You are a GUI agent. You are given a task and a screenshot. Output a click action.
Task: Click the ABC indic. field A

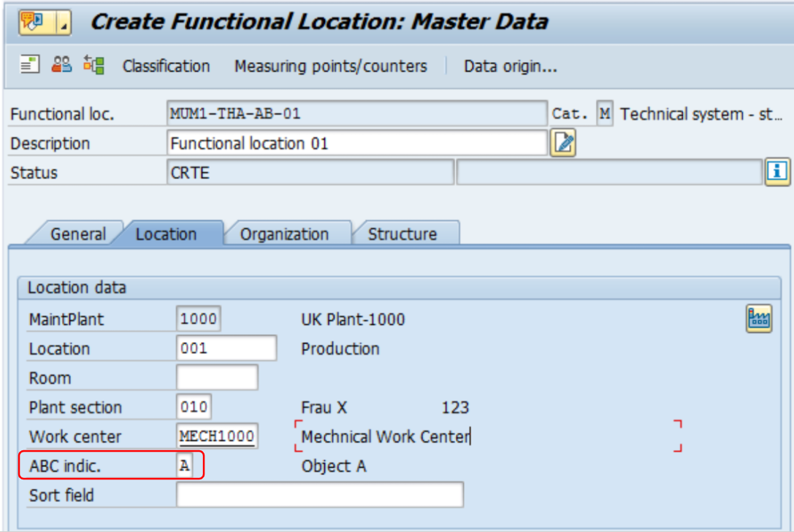pyautogui.click(x=184, y=466)
